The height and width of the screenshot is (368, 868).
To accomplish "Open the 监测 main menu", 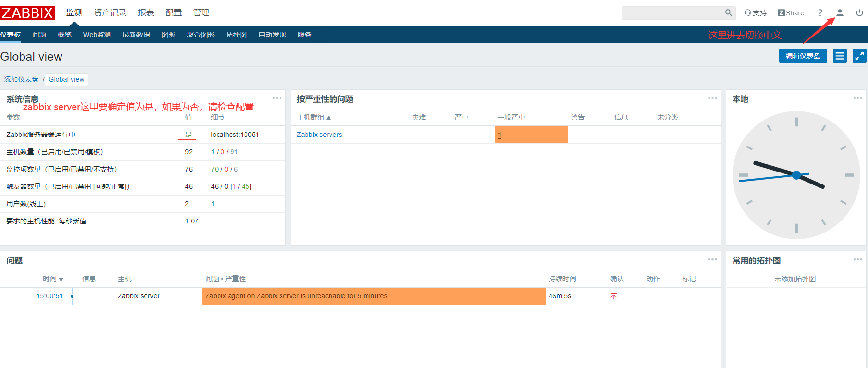I will [74, 12].
